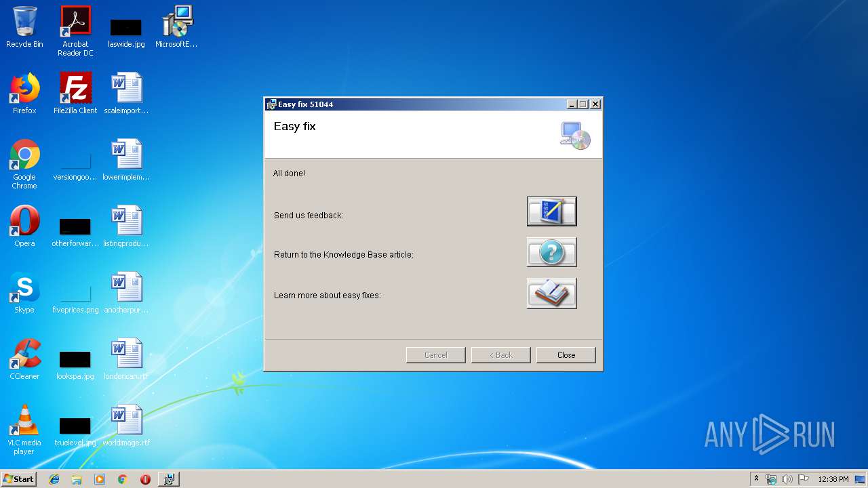Launch Chrome from the taskbar
The height and width of the screenshot is (488, 868).
pyautogui.click(x=122, y=479)
